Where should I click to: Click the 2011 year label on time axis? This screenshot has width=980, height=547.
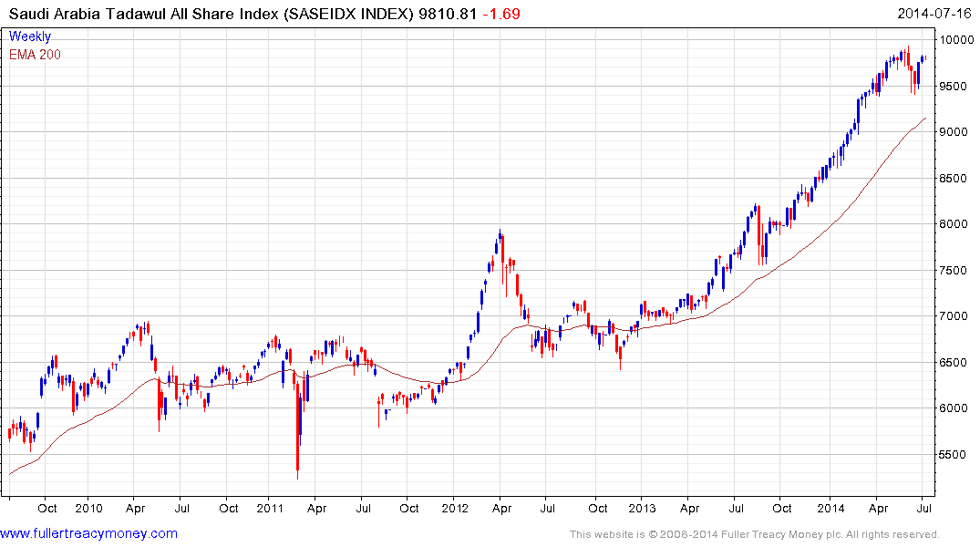click(270, 508)
